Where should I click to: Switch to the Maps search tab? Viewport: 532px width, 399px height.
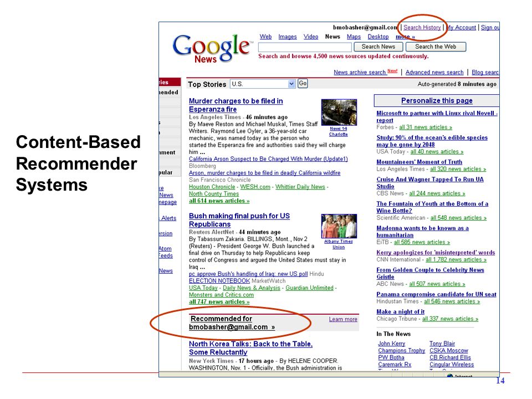pos(354,37)
